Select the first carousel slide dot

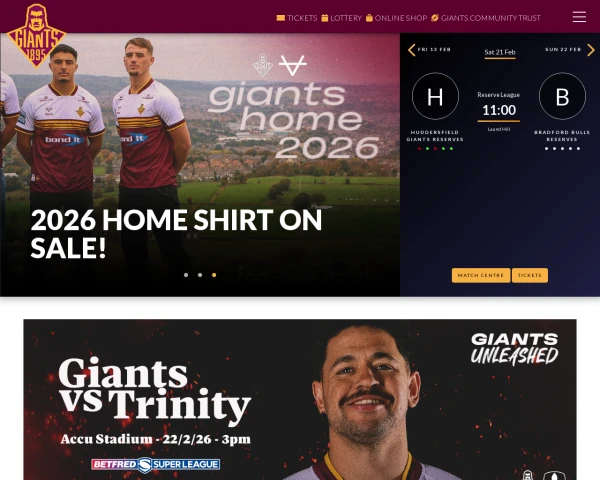[x=186, y=275]
